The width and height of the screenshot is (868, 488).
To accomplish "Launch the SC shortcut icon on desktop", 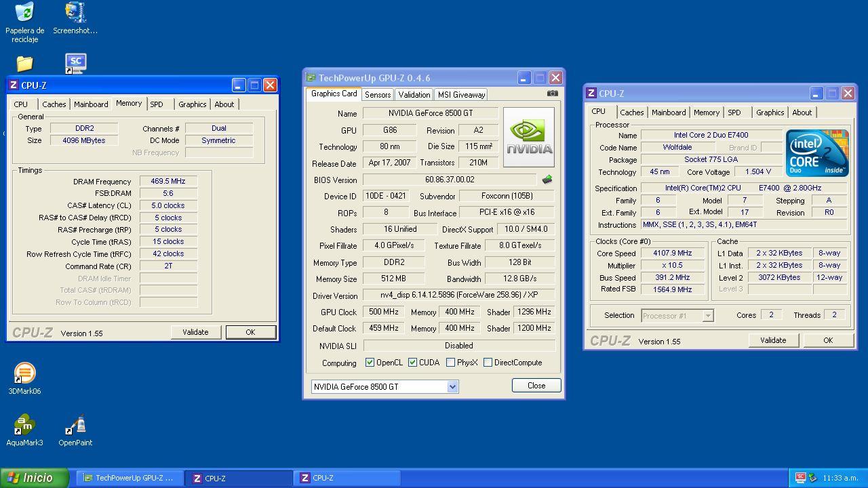I will pos(75,64).
